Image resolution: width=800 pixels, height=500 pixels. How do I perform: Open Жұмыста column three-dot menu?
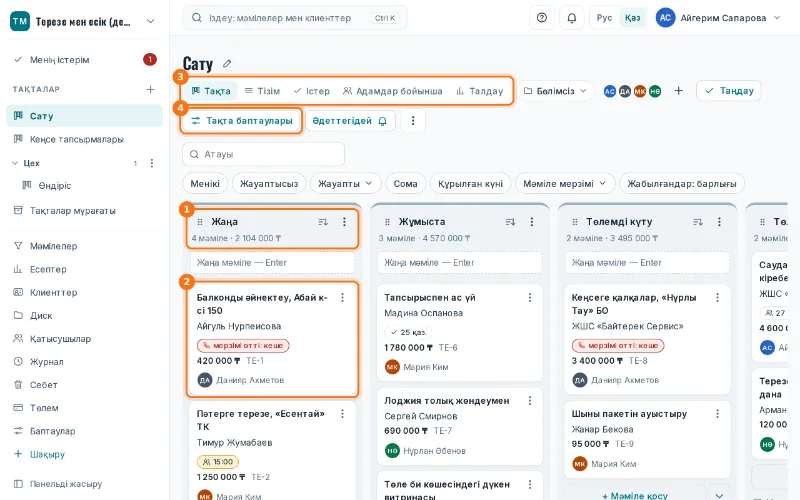coord(532,222)
